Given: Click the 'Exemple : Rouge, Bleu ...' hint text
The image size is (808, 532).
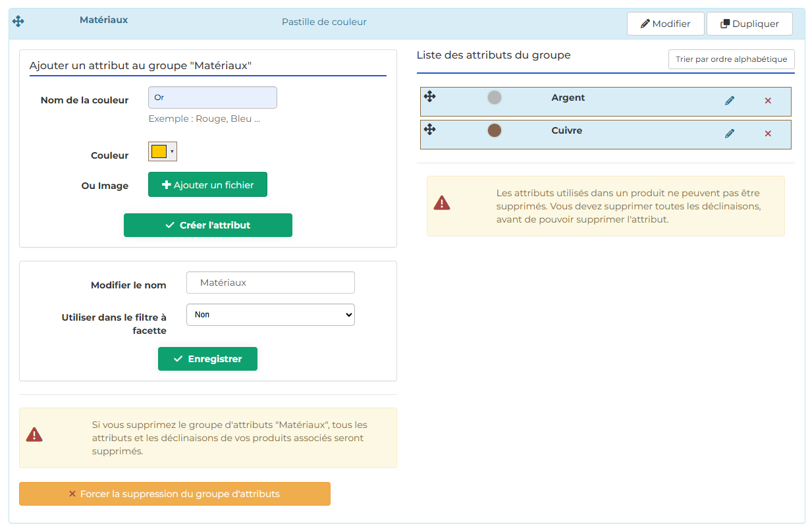Looking at the screenshot, I should click(204, 119).
